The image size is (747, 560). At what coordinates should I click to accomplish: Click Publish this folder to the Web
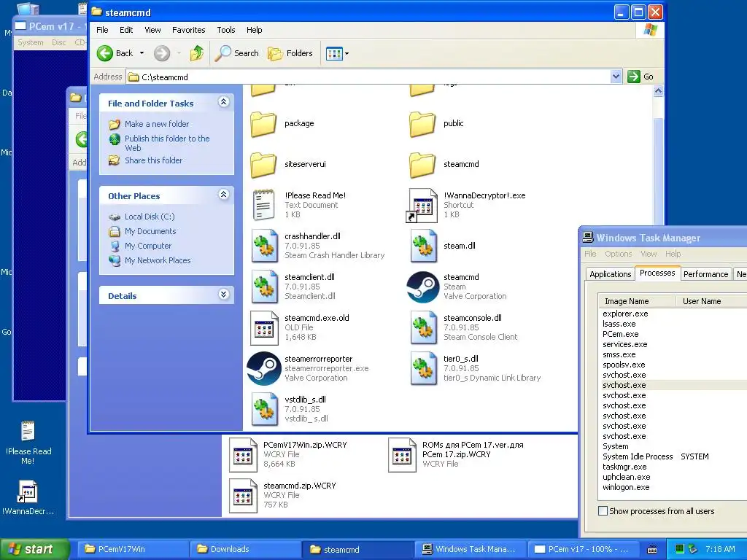point(167,143)
